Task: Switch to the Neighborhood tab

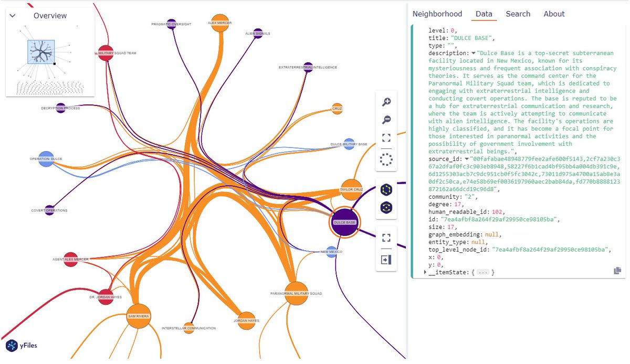Action: click(437, 14)
